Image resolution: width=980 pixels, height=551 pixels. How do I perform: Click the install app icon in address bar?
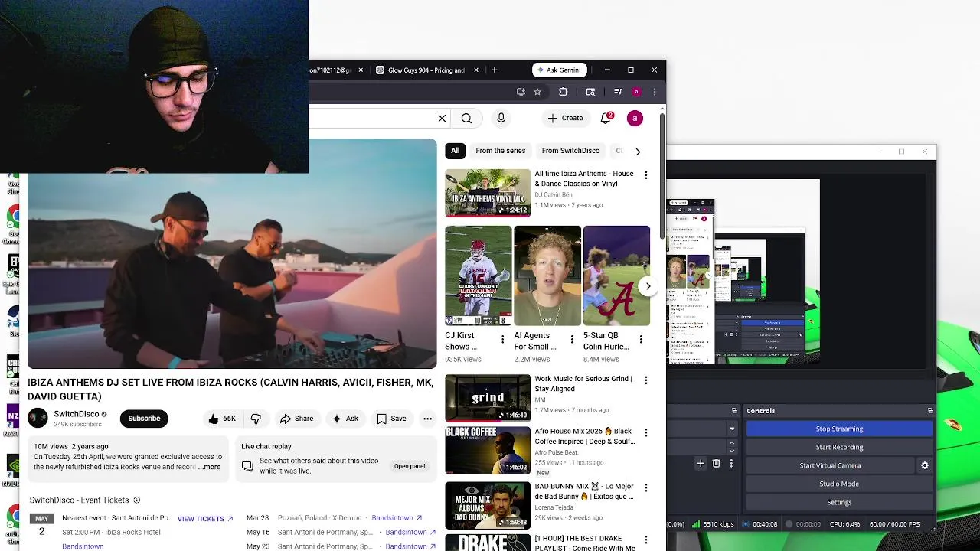[x=521, y=92]
